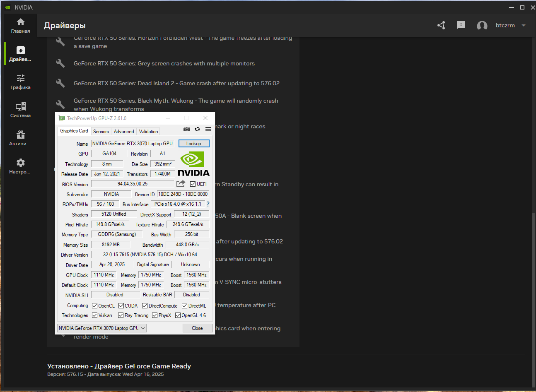Switch to the Sensors tab
Screen dimensions: 536x392
tap(101, 132)
